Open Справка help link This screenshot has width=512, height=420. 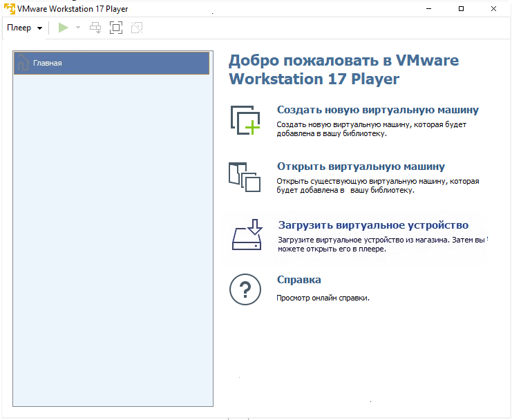point(298,280)
